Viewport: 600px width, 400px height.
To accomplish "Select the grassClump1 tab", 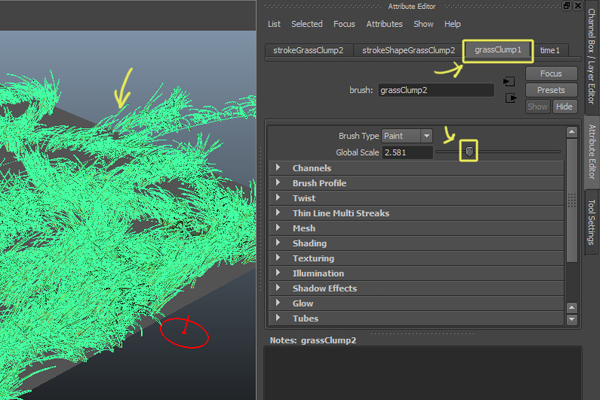I will click(498, 50).
